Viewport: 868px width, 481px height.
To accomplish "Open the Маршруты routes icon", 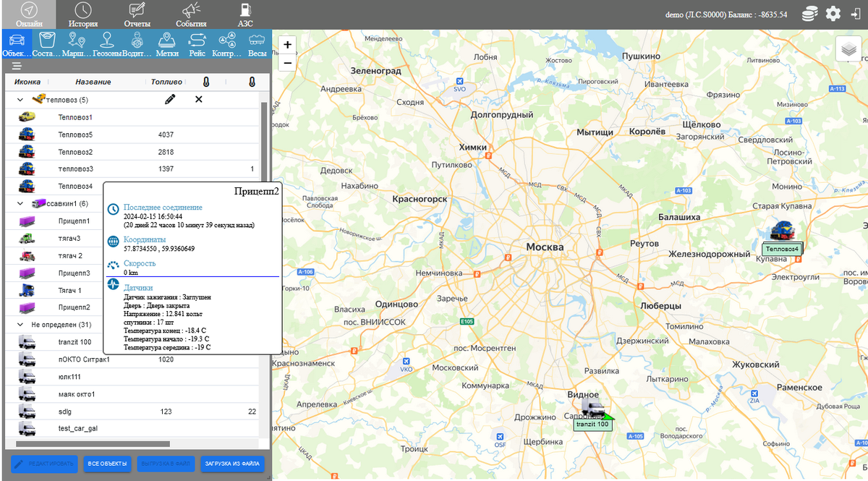I will (77, 44).
